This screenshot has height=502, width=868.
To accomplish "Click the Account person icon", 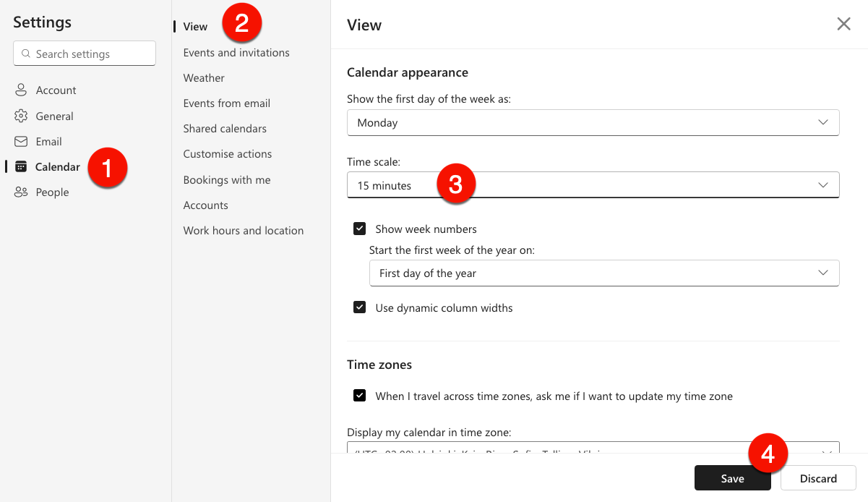I will pyautogui.click(x=21, y=90).
